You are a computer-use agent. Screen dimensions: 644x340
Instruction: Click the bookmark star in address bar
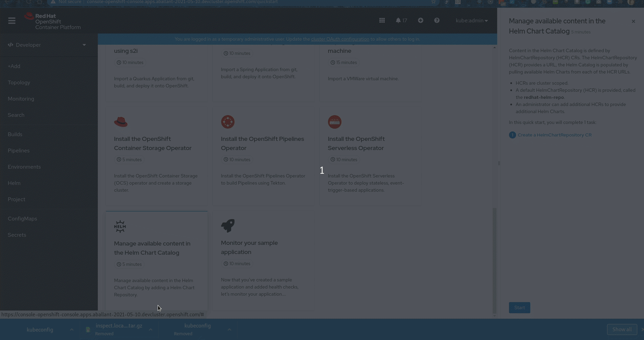(434, 2)
